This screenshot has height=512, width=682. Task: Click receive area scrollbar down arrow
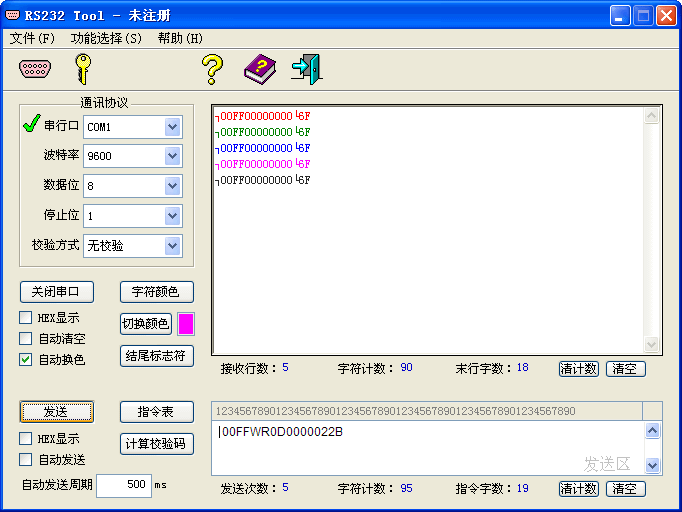[x=651, y=344]
